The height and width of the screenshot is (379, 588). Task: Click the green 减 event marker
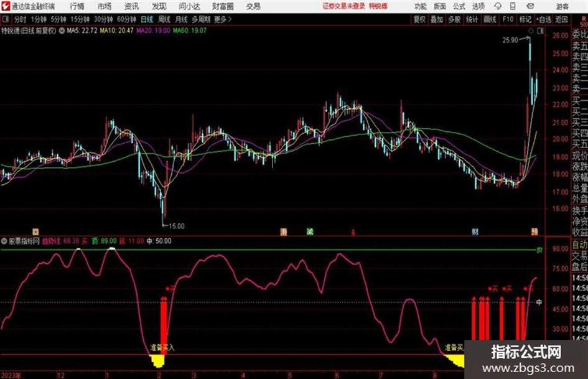[x=309, y=232]
